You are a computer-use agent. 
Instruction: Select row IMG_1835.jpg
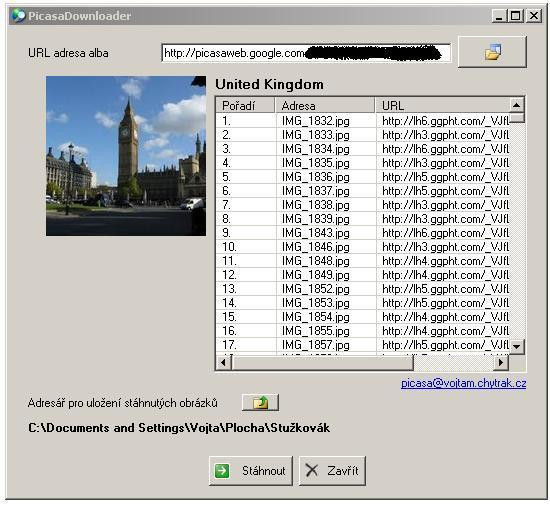point(363,163)
